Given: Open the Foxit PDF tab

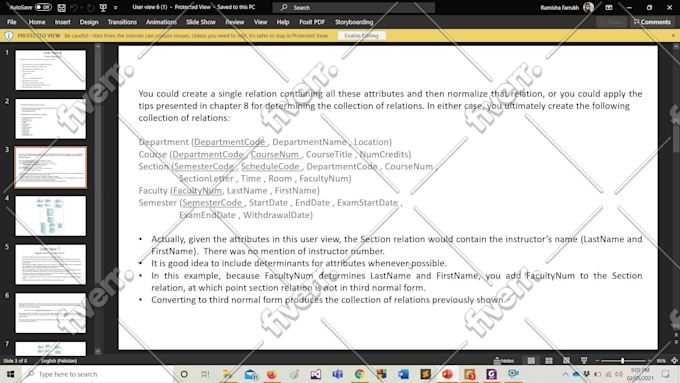Looking at the screenshot, I should pyautogui.click(x=312, y=22).
